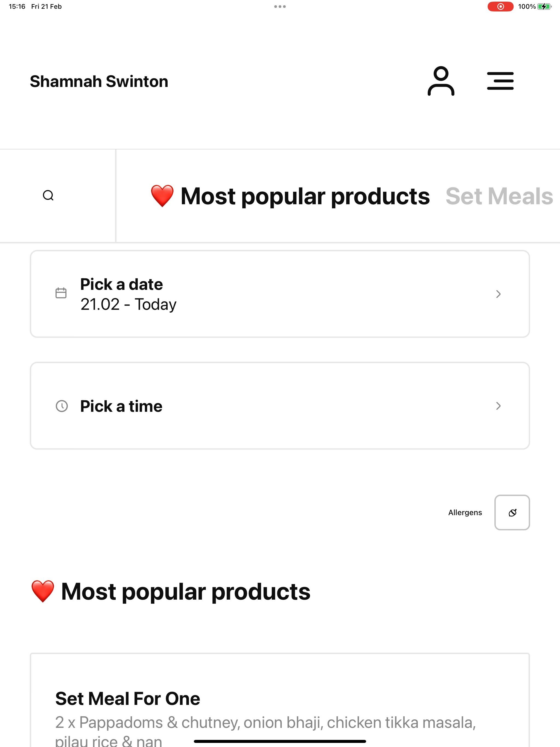
Task: Click the clock icon beside Pick a time
Action: [x=62, y=406]
